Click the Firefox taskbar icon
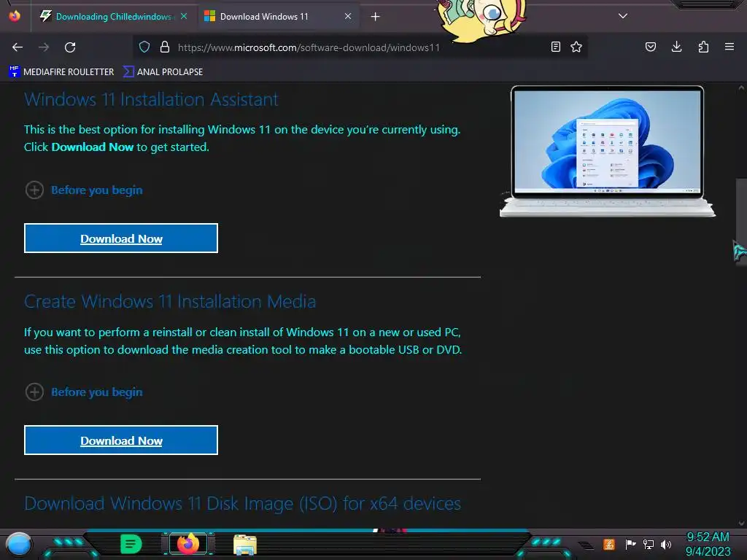Image resolution: width=747 pixels, height=560 pixels. click(188, 543)
